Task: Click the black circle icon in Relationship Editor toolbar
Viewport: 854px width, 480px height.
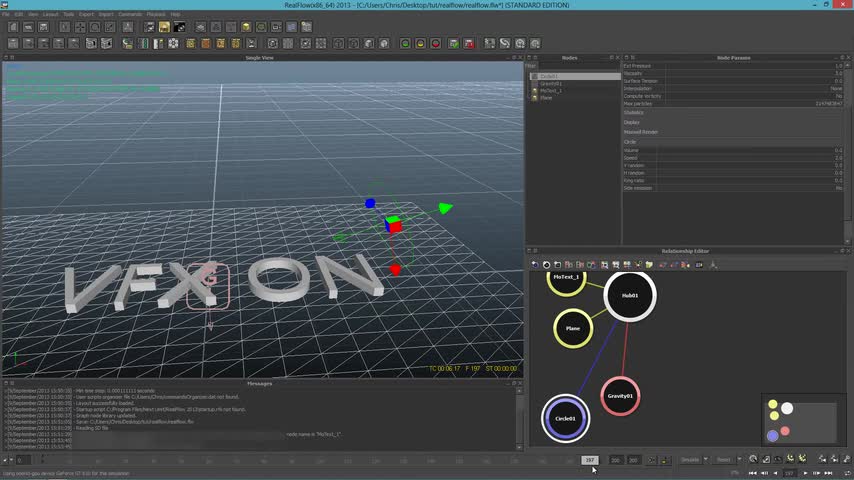Action: click(x=546, y=265)
